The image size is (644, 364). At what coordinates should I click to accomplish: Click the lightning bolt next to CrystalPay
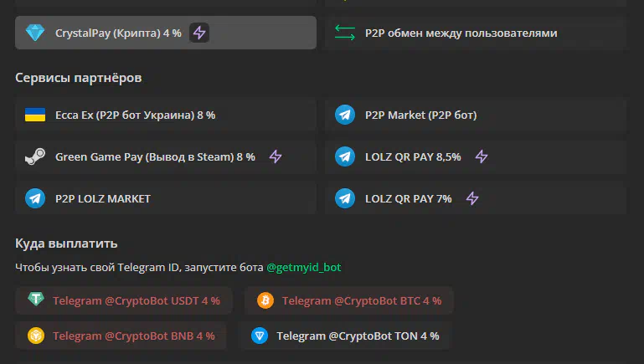199,33
